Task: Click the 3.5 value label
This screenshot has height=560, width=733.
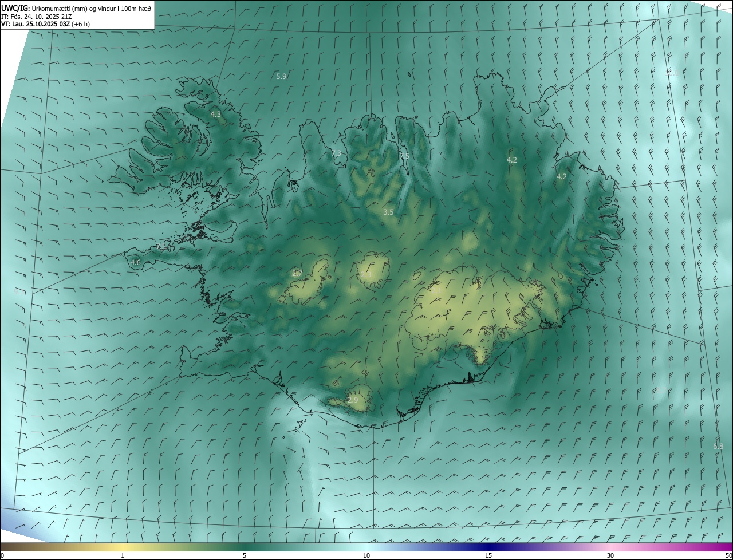Action: pyautogui.click(x=388, y=212)
